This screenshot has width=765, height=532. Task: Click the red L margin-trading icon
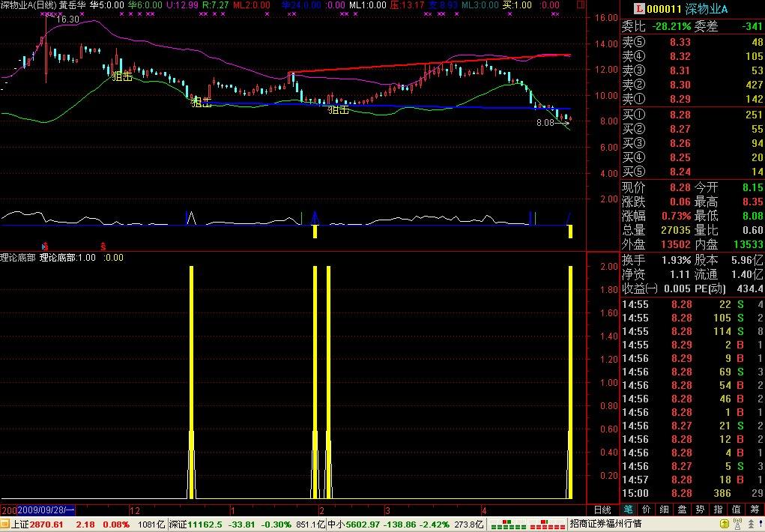(x=639, y=9)
